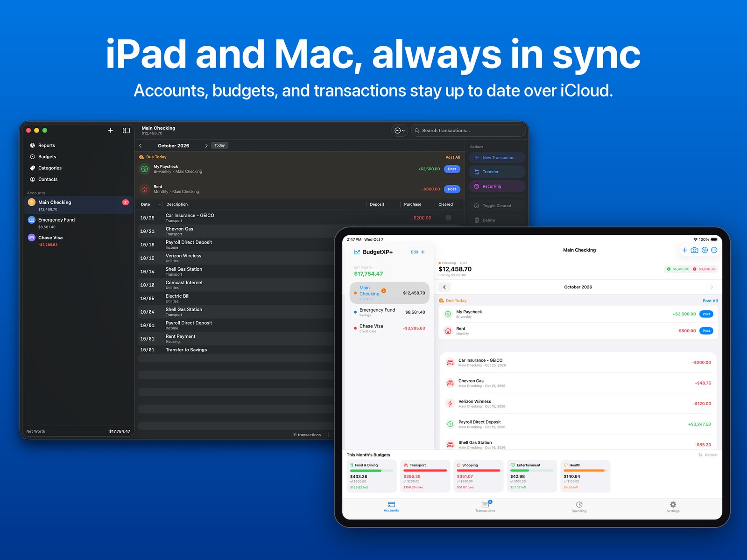This screenshot has height=560, width=747.
Task: Click the camera icon on iPad toolbar
Action: click(695, 250)
